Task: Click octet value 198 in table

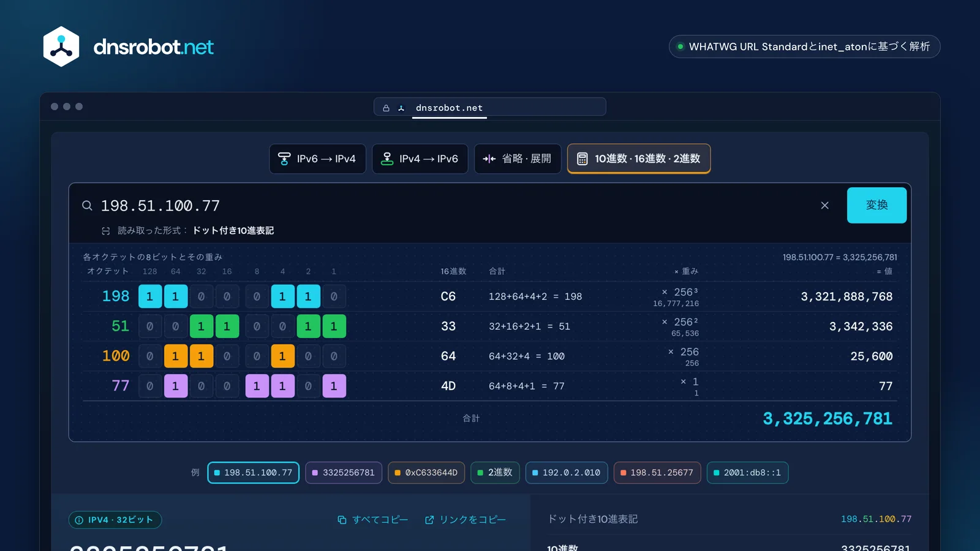Action: (116, 296)
